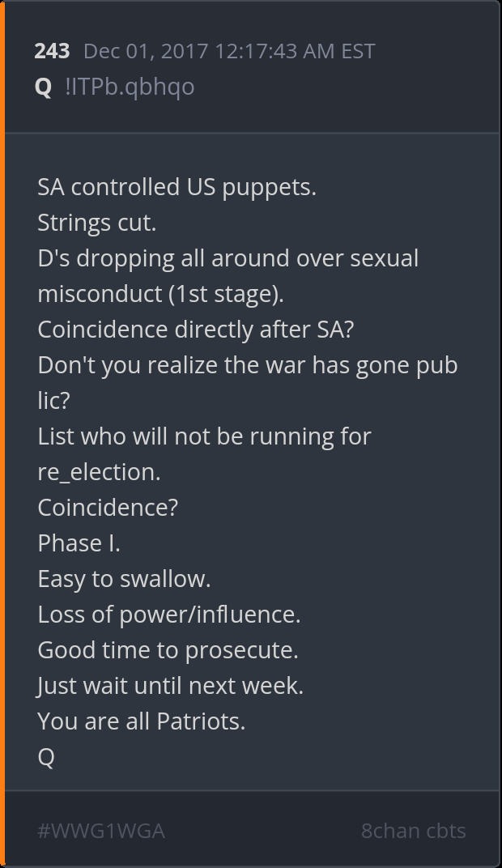Screen dimensions: 502x868
Task: Click the "Don't you realize the war" line
Action: pyautogui.click(x=247, y=365)
